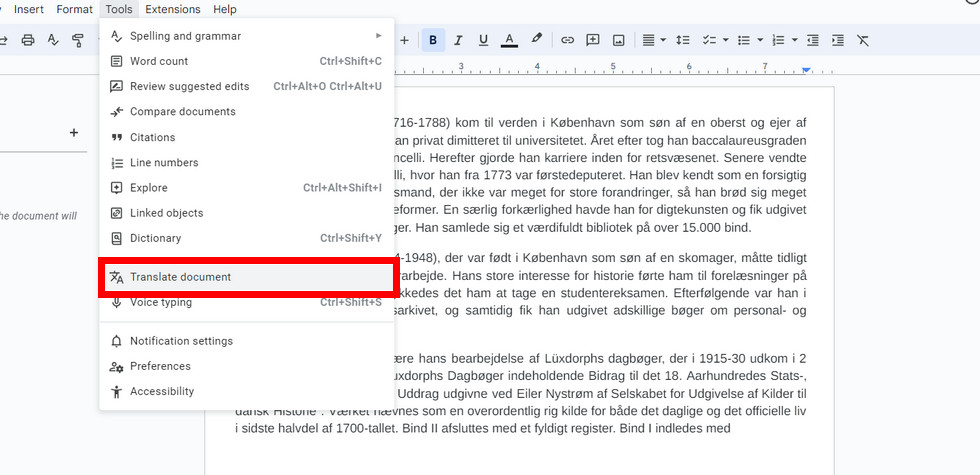The height and width of the screenshot is (475, 980).
Task: Increase font size with plus icon
Action: [x=404, y=41]
